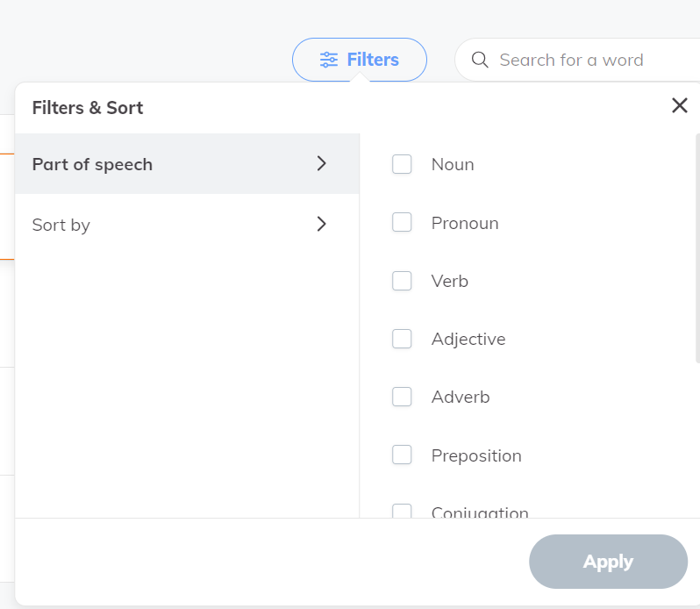Viewport: 700px width, 609px height.
Task: Expand the Sort by chevron arrow
Action: [322, 225]
